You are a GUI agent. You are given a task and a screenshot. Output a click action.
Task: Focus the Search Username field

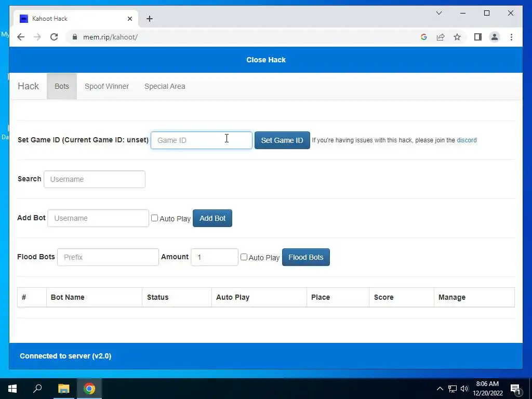point(95,179)
